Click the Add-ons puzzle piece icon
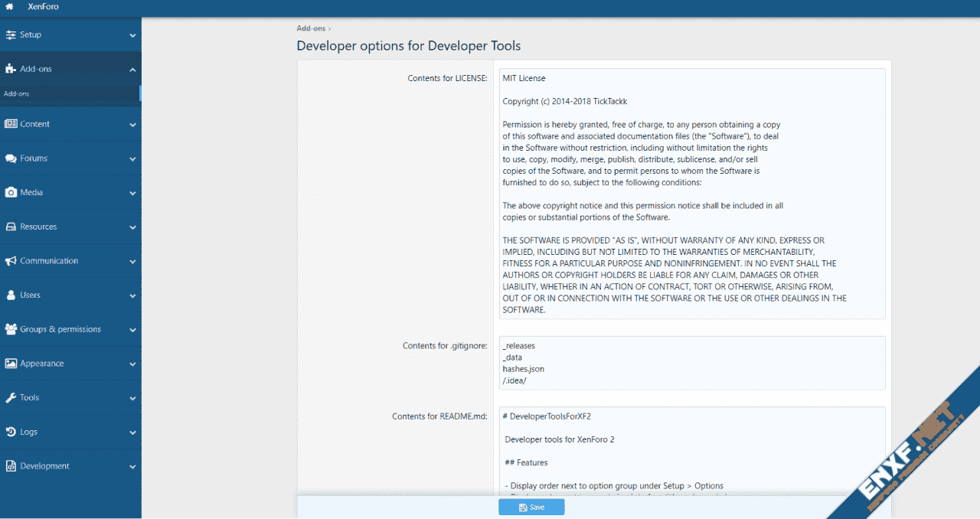 point(11,69)
